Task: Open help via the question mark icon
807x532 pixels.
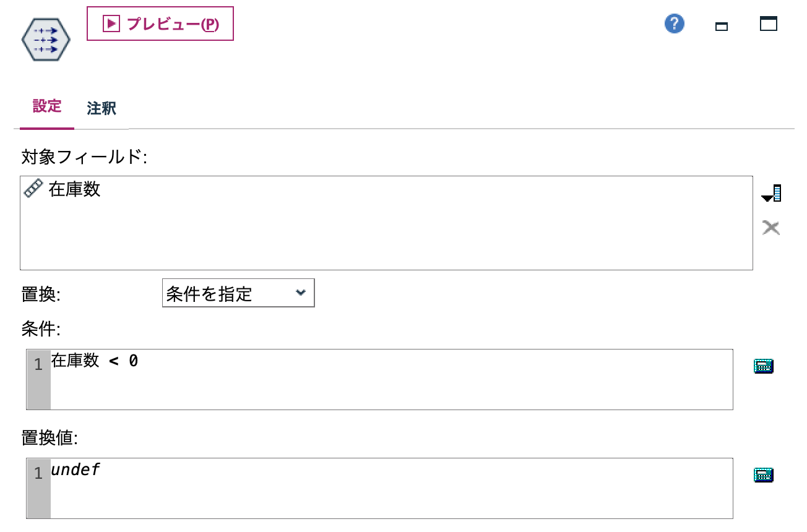Action: tap(674, 23)
